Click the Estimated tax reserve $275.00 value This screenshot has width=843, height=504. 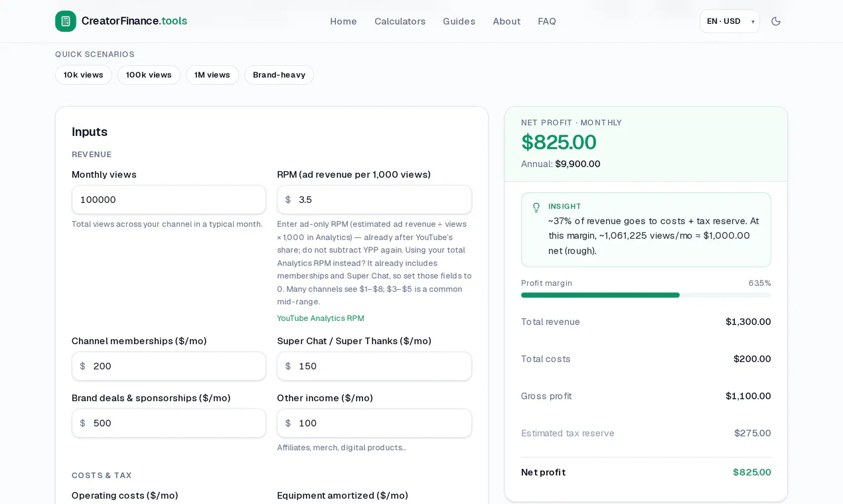pyautogui.click(x=753, y=433)
